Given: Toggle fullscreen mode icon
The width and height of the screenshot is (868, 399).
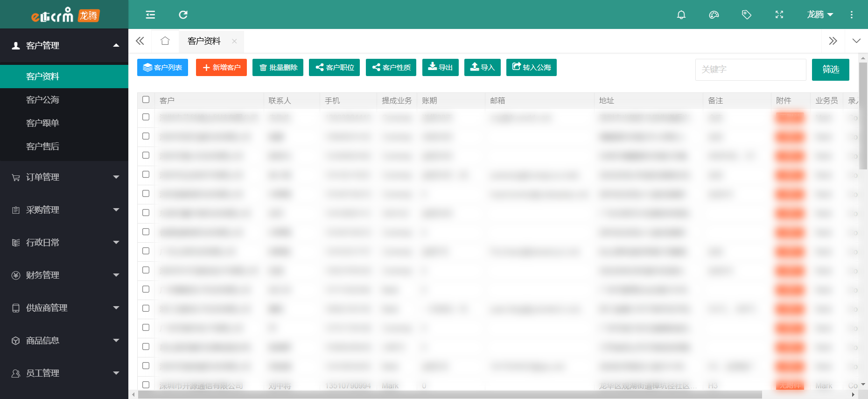Looking at the screenshot, I should pyautogui.click(x=779, y=15).
